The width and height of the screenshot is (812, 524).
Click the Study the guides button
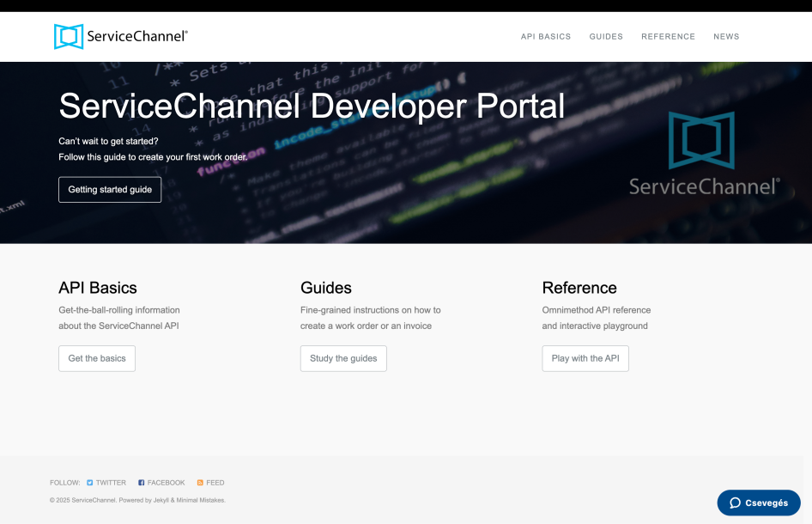tap(343, 359)
